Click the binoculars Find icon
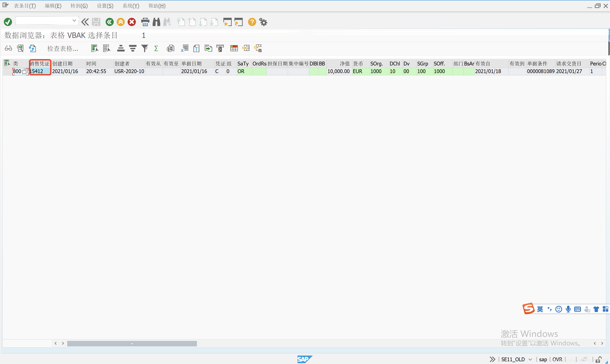Screen dimensions: 610x364 coord(156,22)
